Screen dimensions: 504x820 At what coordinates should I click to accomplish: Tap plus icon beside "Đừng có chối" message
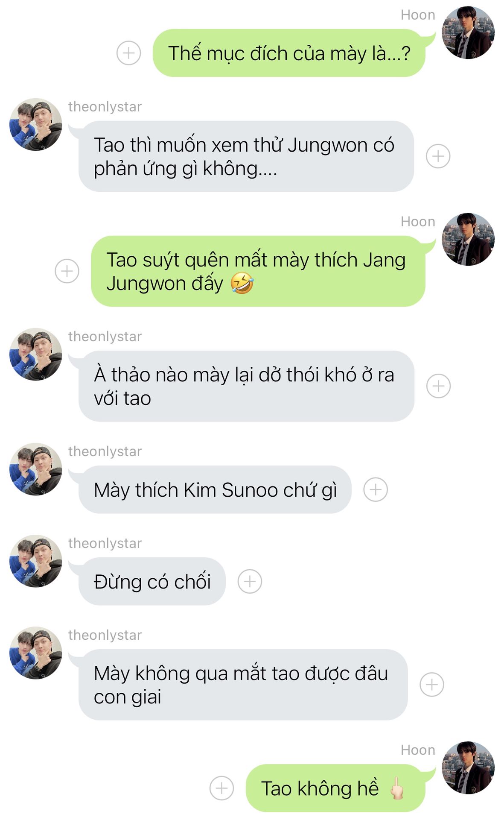(x=250, y=581)
